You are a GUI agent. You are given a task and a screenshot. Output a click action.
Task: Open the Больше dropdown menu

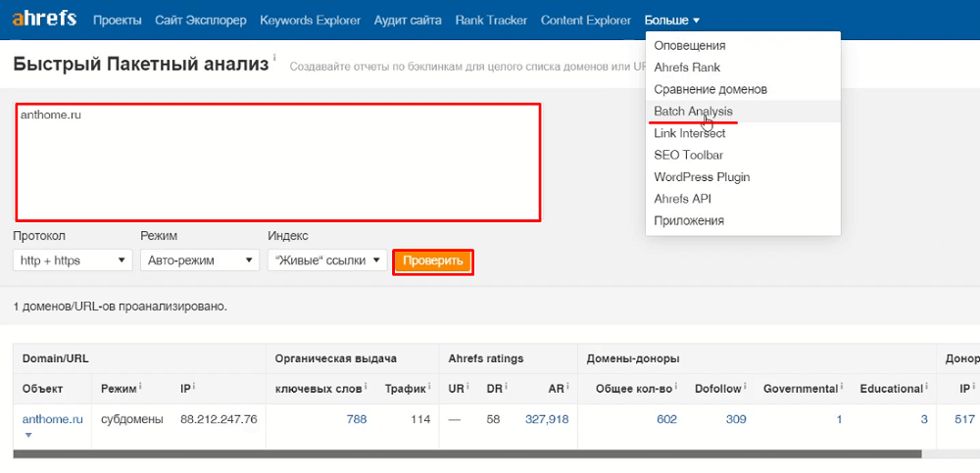[672, 20]
